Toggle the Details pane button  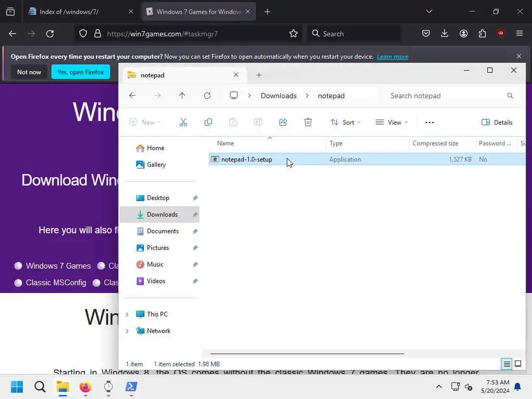[497, 123]
